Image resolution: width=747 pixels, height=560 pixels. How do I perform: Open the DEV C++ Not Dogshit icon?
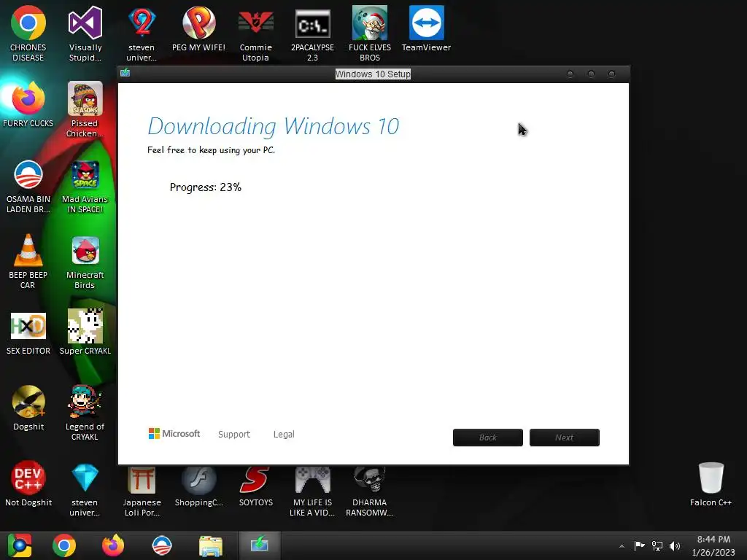[x=28, y=478]
